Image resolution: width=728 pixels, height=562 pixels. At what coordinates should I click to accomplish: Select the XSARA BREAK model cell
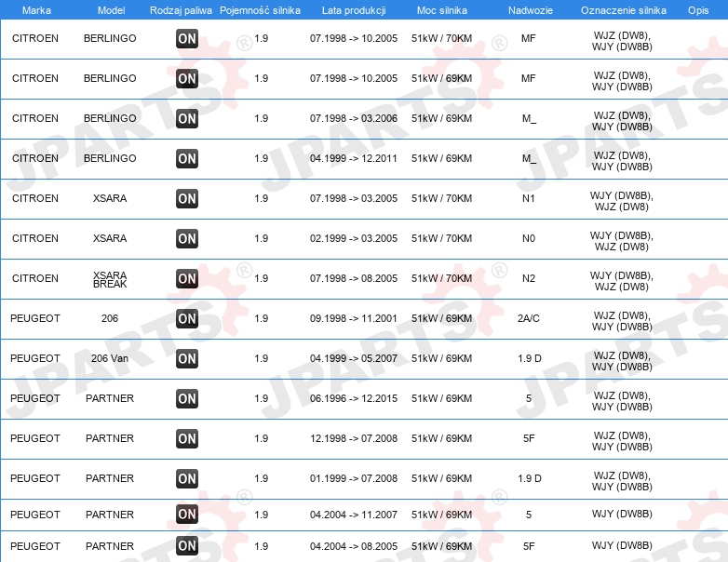coord(110,279)
